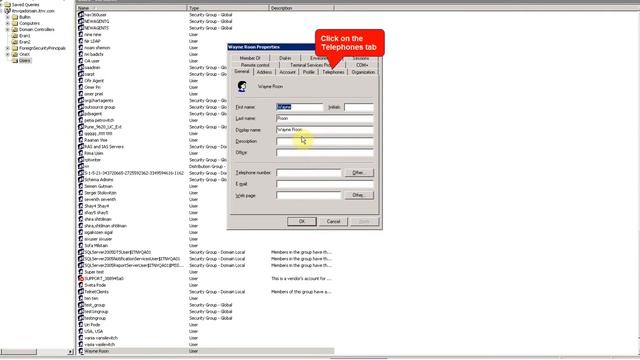Click the Telephone number input field
The width and height of the screenshot is (640, 360).
pyautogui.click(x=309, y=173)
